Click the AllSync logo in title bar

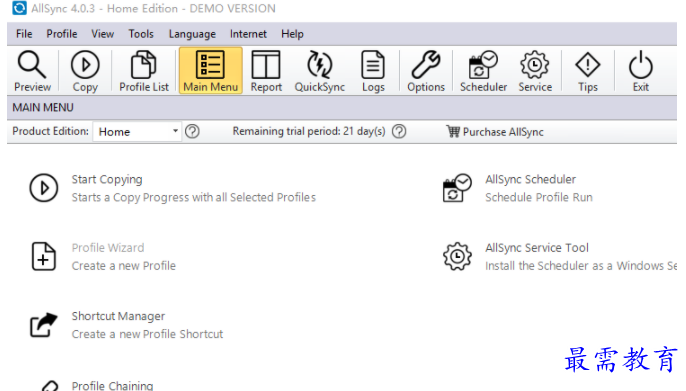point(19,8)
